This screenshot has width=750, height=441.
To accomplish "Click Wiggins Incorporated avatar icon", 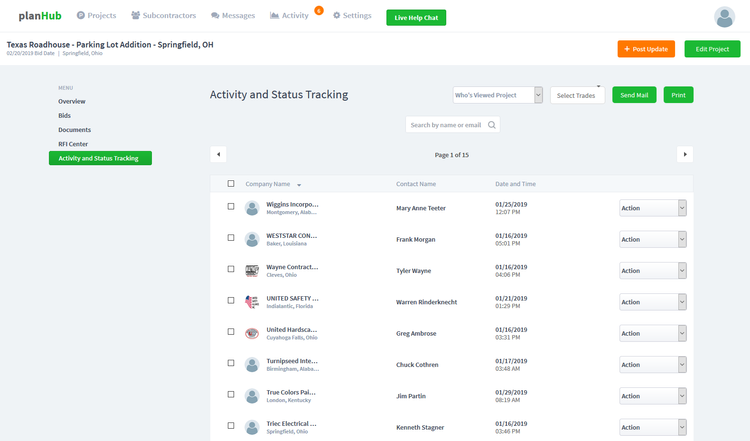I will point(252,208).
